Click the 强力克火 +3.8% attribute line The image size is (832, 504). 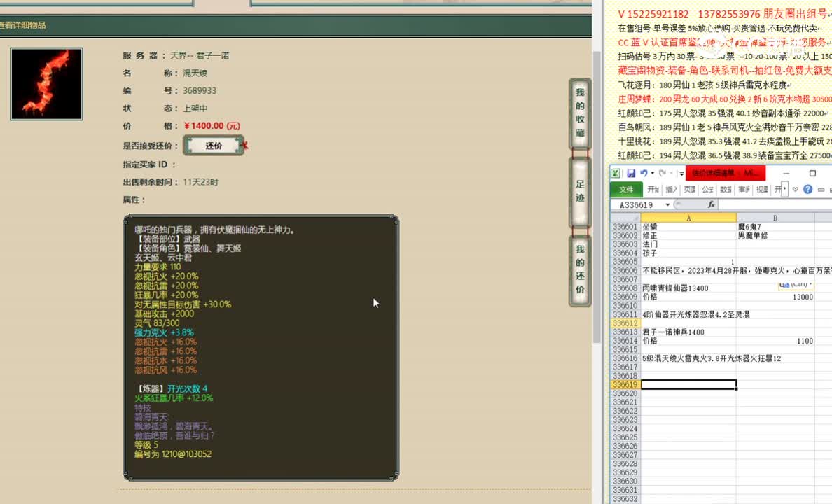(x=164, y=332)
